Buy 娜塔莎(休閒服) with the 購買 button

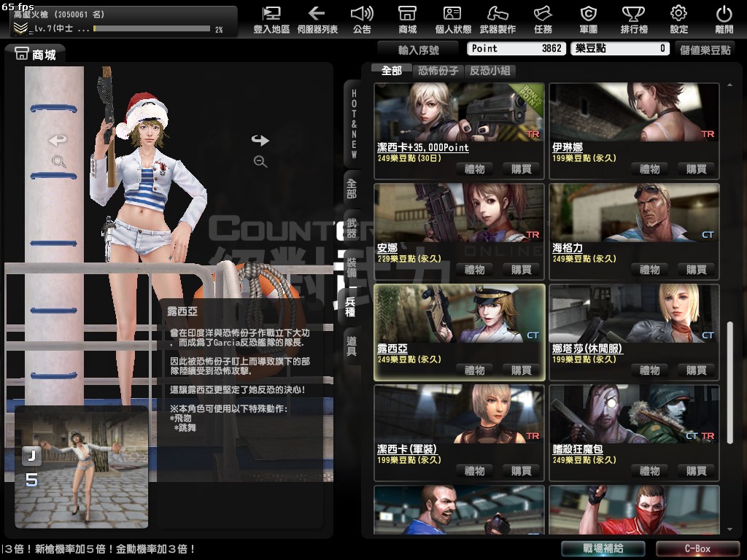tap(697, 370)
